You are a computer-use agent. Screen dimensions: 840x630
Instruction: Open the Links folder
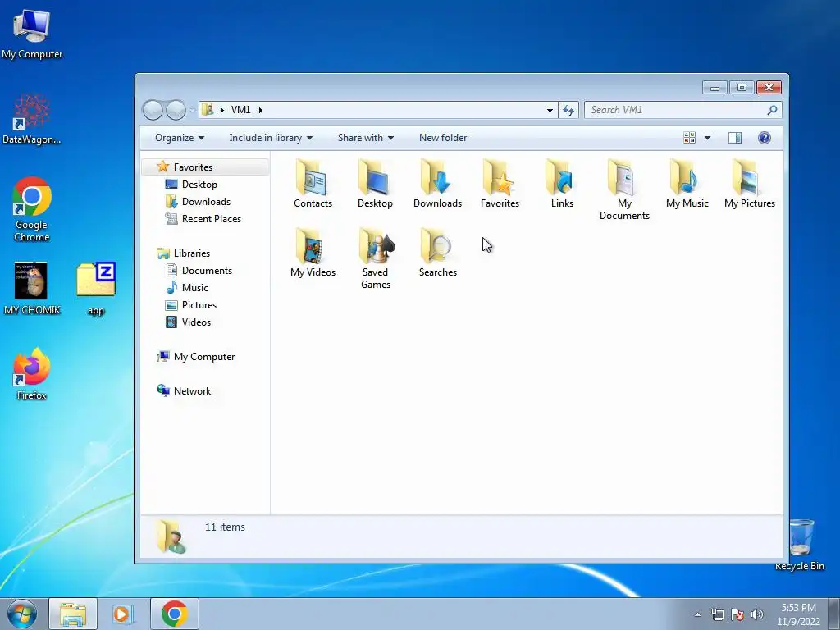pyautogui.click(x=562, y=184)
